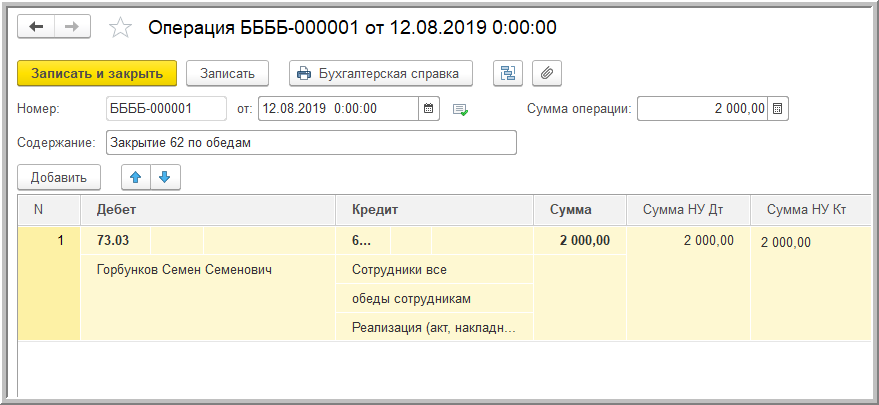Click the forward navigation arrow

(x=73, y=27)
